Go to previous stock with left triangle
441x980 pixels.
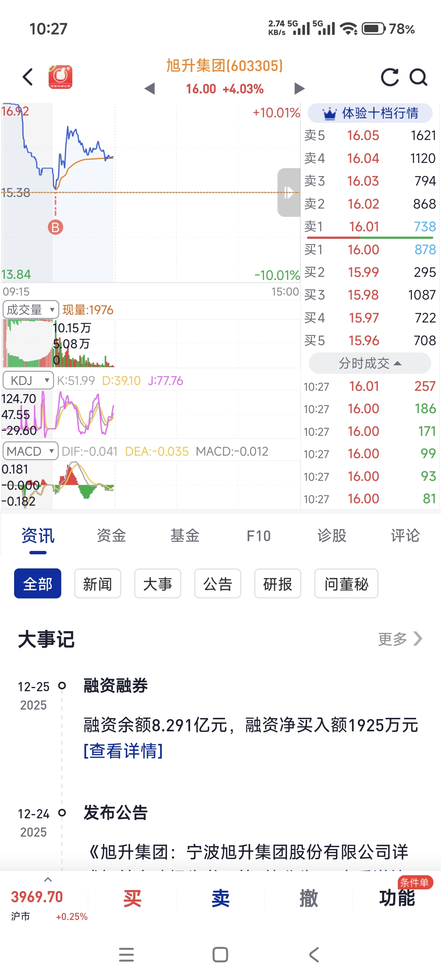coord(150,89)
